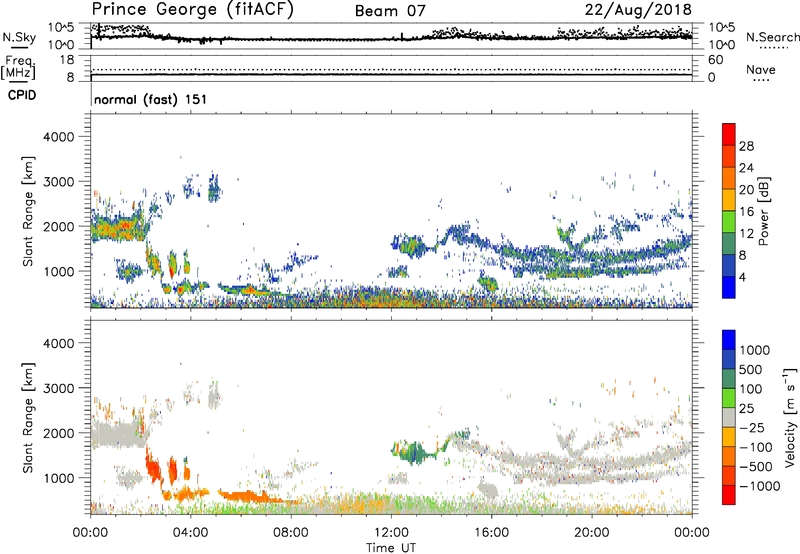
Task: Click the strong power echo near 2000 km at 01:00 in power panel
Action: [x=118, y=228]
